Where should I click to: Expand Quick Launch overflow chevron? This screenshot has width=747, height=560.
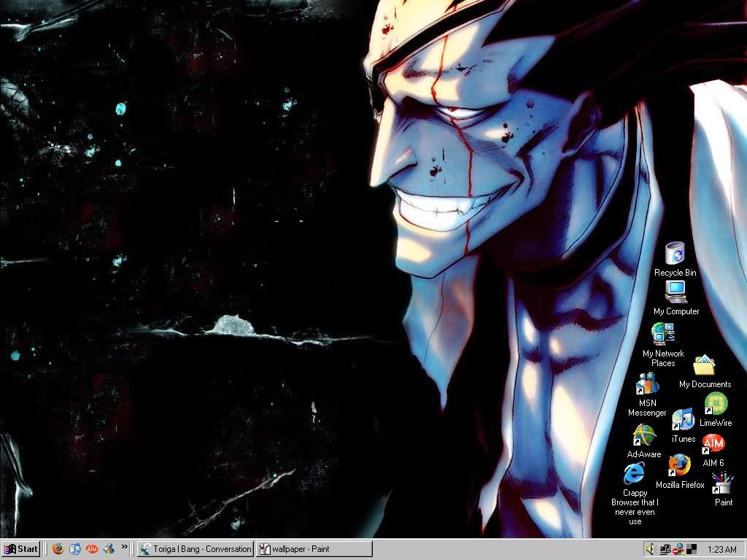coord(125,547)
